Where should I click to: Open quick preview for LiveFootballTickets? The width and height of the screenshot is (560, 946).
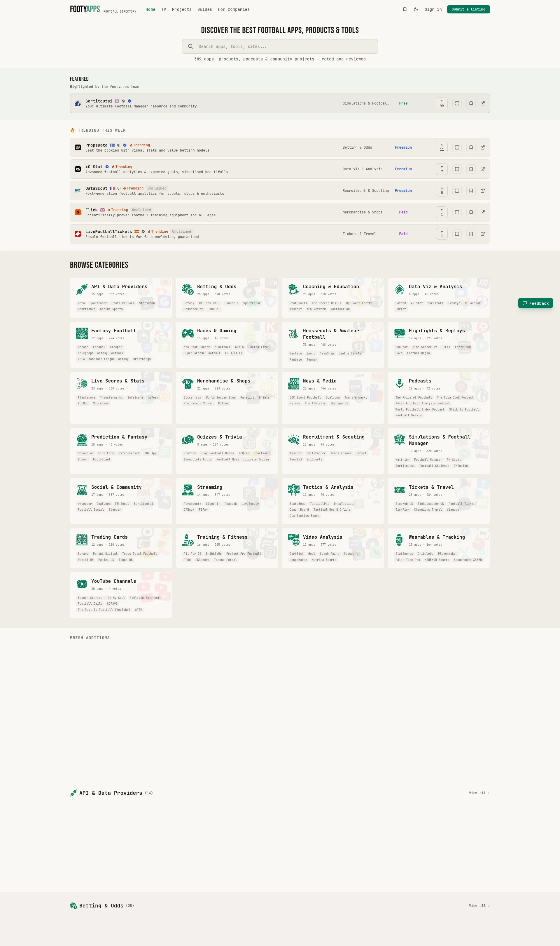[456, 234]
